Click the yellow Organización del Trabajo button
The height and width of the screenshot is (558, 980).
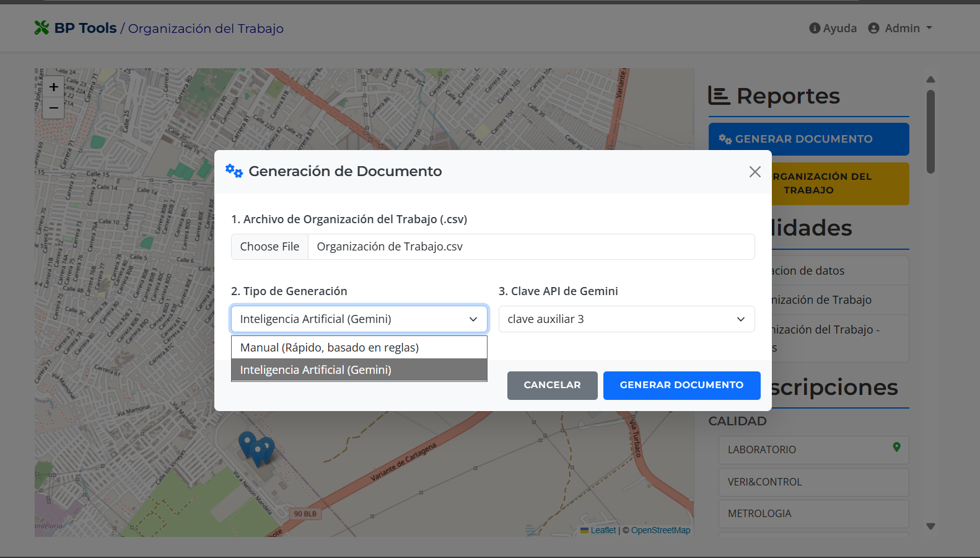click(840, 184)
